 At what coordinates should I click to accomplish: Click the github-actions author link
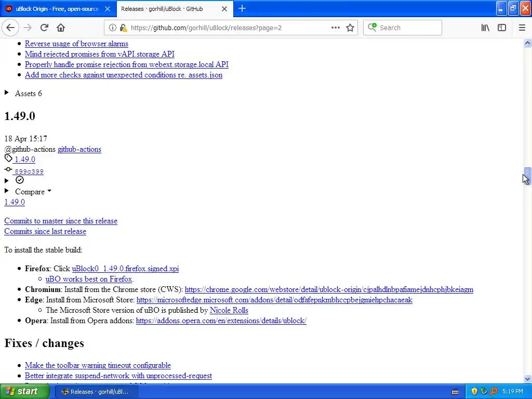(79, 149)
